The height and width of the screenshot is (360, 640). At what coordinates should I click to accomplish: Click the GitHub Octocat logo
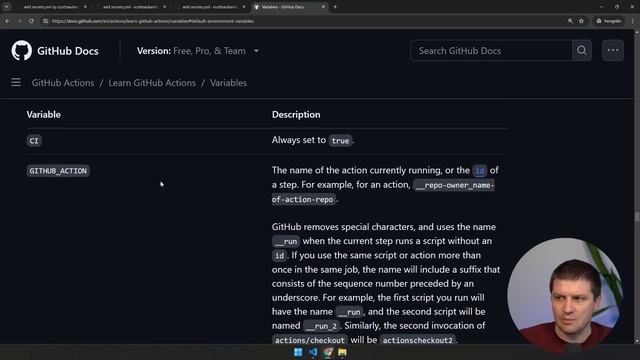tap(22, 51)
